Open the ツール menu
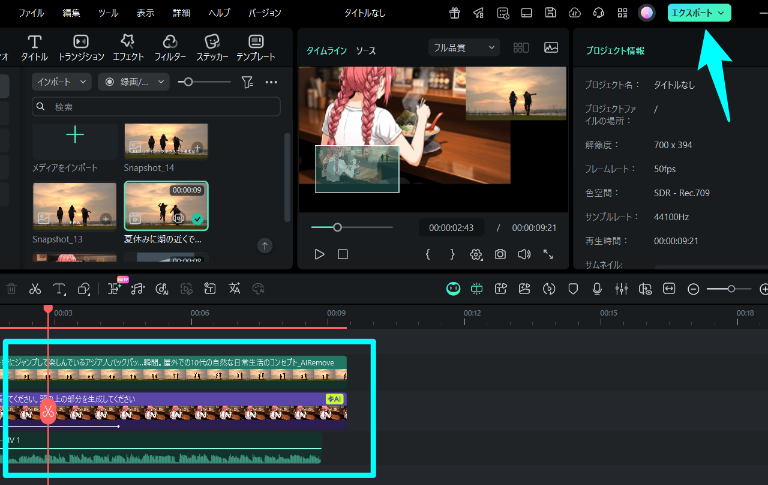768x485 pixels. click(x=108, y=13)
